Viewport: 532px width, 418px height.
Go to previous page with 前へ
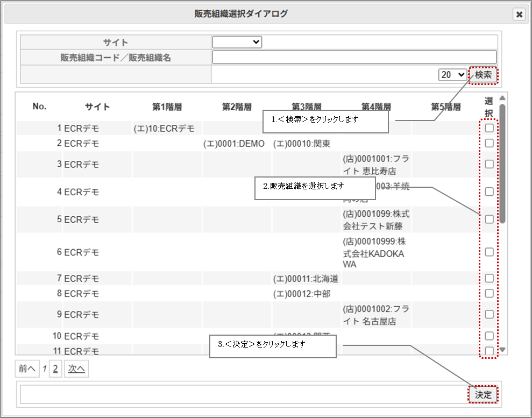pyautogui.click(x=26, y=369)
